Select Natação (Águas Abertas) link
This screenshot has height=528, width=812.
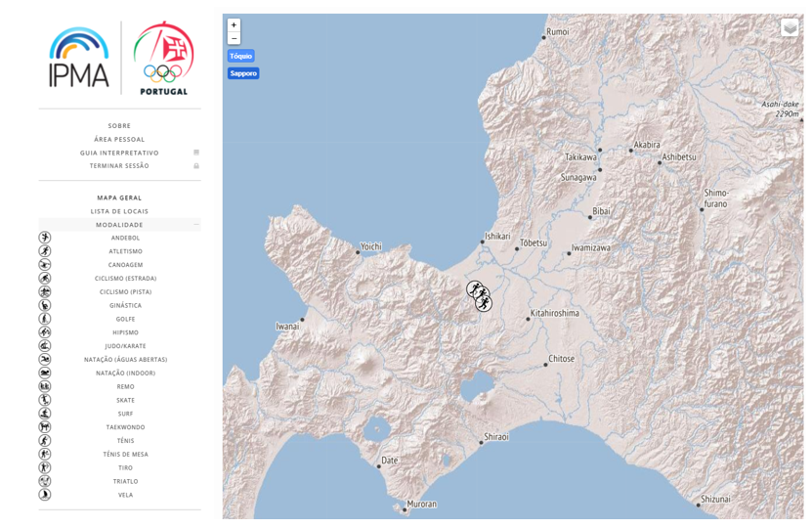coord(126,360)
